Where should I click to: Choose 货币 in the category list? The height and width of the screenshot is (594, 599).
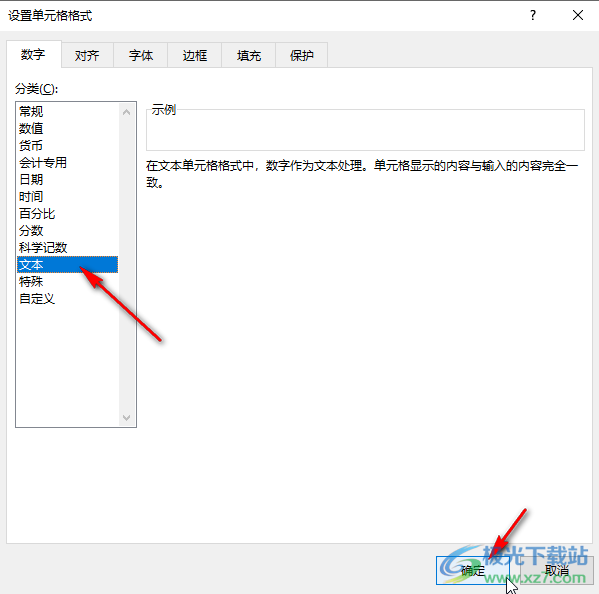tap(68, 146)
